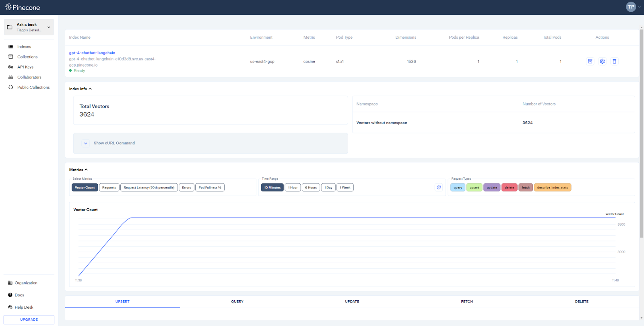Click the Dimensions column header

pos(406,37)
